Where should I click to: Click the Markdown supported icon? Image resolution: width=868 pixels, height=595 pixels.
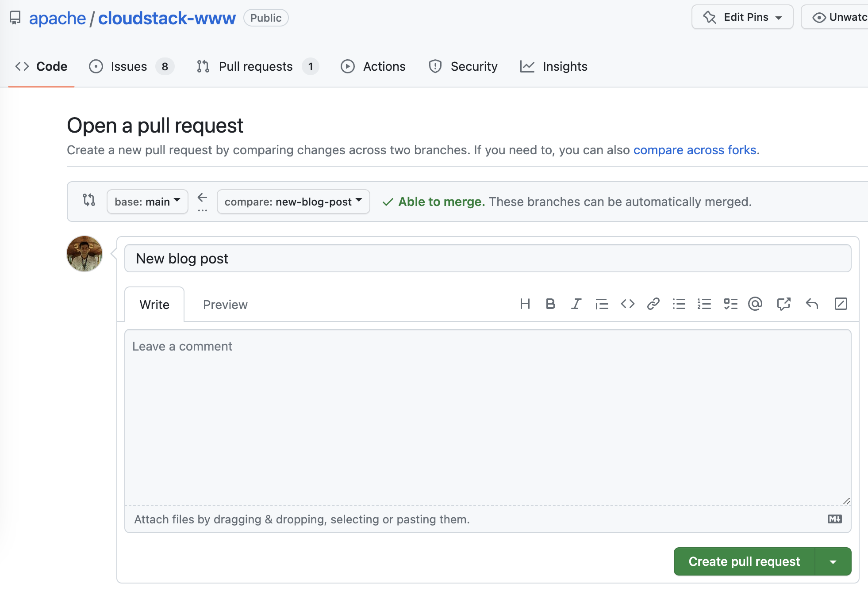point(835,519)
